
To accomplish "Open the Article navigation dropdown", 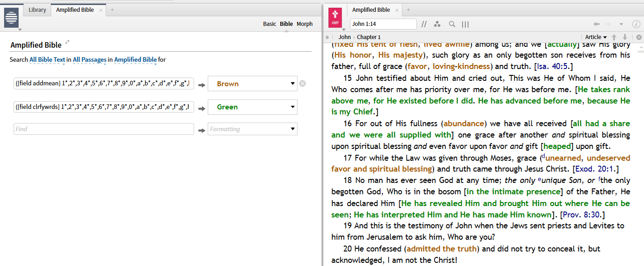I will (596, 37).
